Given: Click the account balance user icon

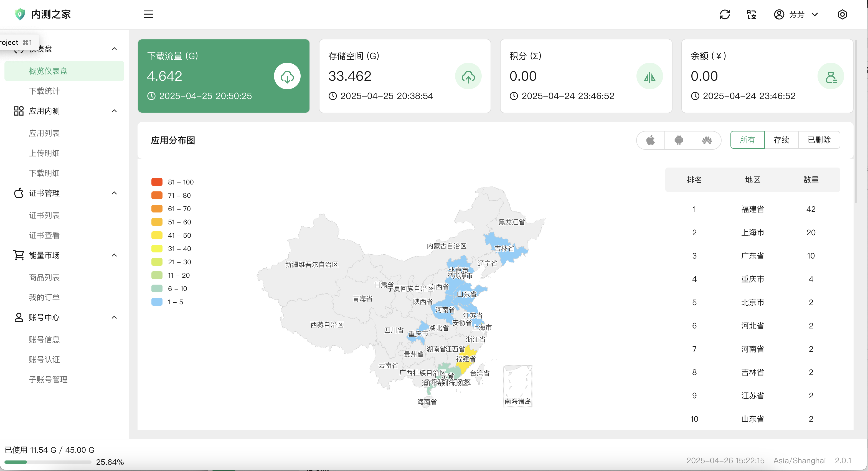Looking at the screenshot, I should point(831,76).
